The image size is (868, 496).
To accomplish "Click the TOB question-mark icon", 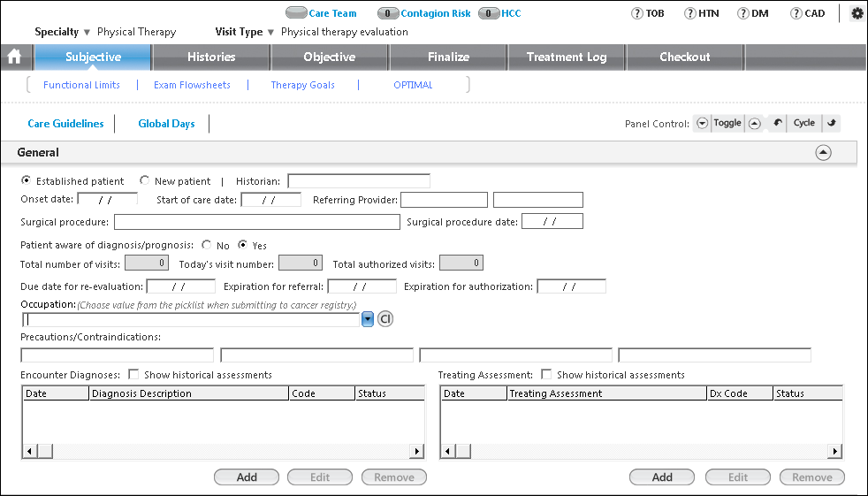I will (637, 13).
